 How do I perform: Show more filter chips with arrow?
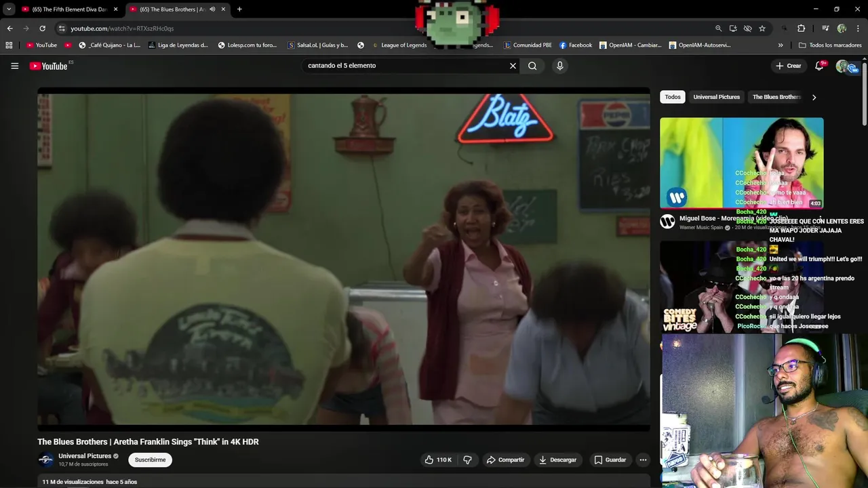pyautogui.click(x=814, y=97)
